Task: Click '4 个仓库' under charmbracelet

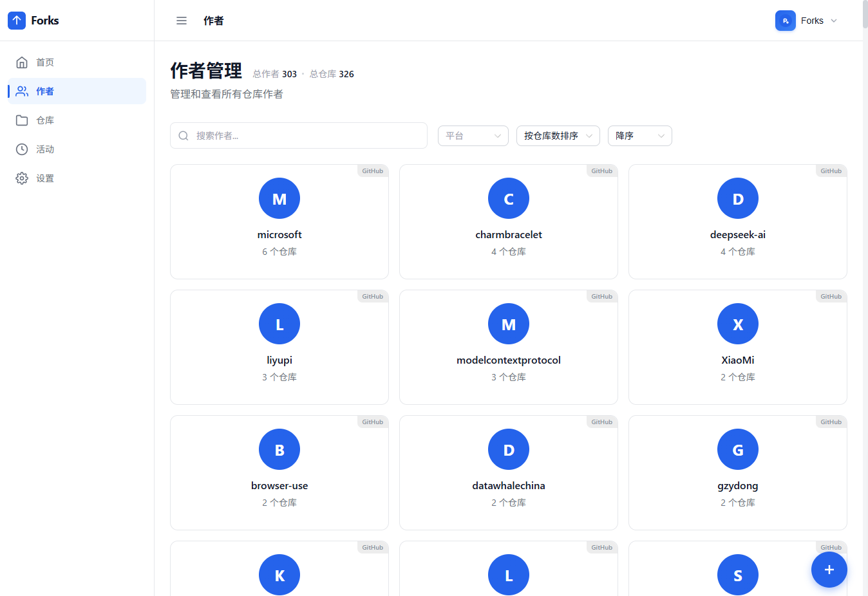Action: click(x=509, y=252)
